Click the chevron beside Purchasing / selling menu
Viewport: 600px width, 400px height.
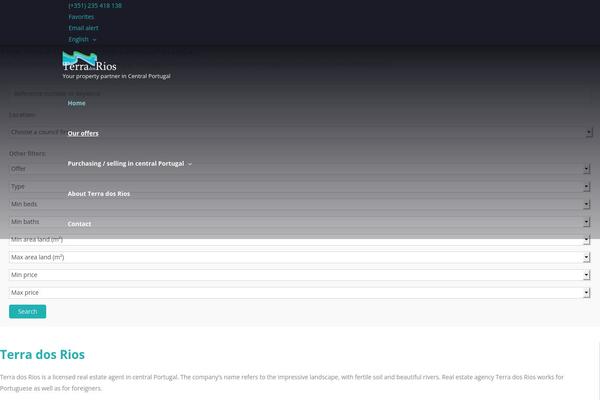click(x=190, y=164)
